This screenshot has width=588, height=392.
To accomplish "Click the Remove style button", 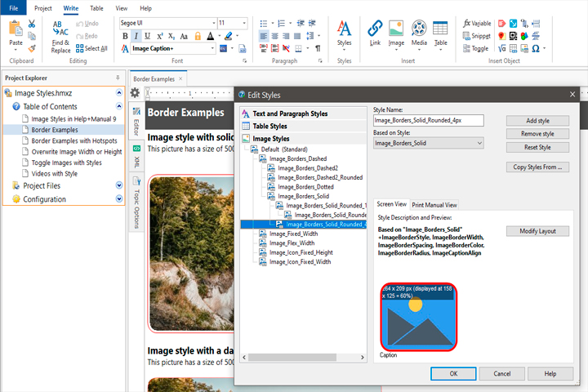I will coord(537,134).
